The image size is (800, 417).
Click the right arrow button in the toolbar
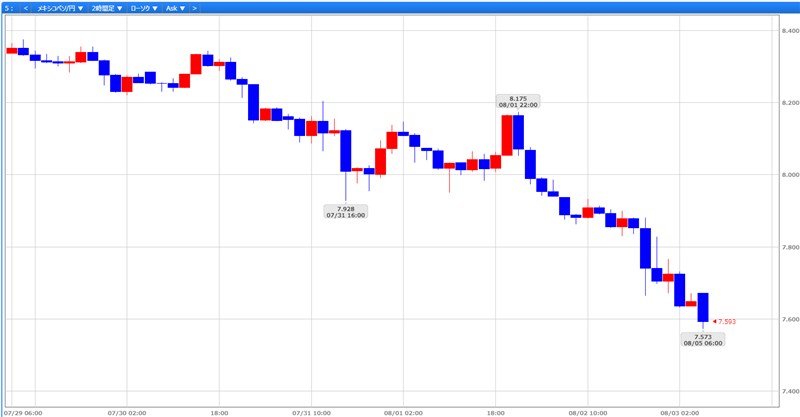(x=195, y=8)
